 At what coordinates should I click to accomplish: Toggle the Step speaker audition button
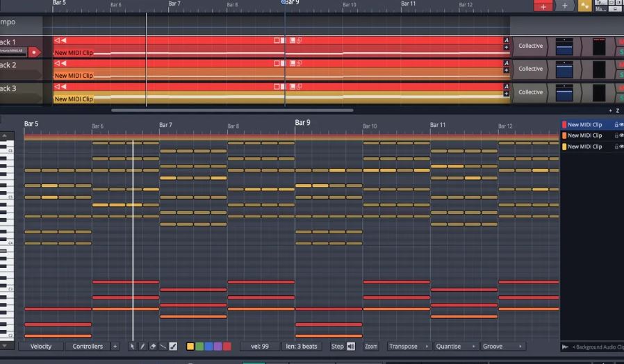click(x=351, y=347)
